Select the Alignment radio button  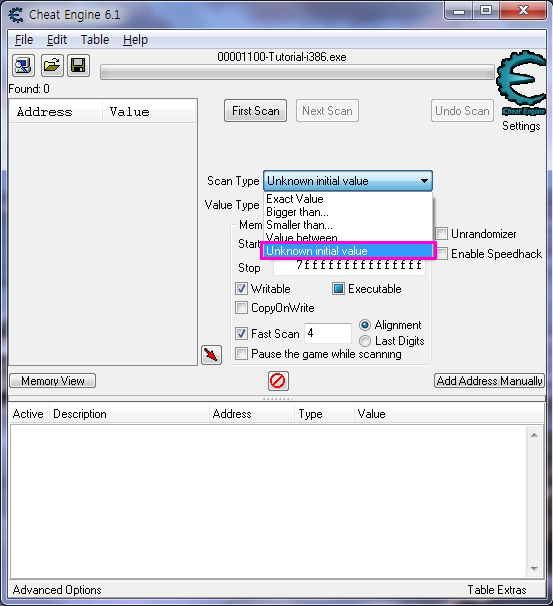[x=364, y=325]
